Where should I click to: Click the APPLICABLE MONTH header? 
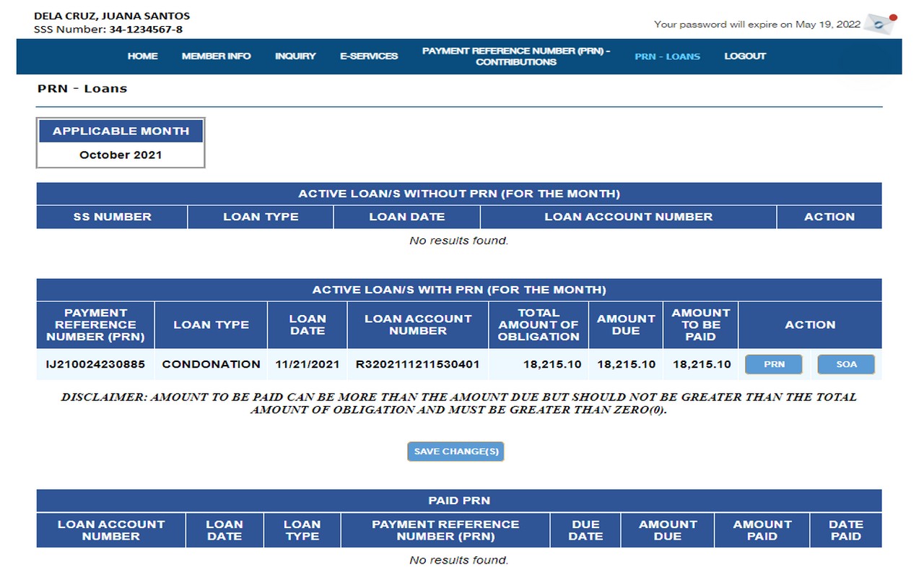pos(120,131)
